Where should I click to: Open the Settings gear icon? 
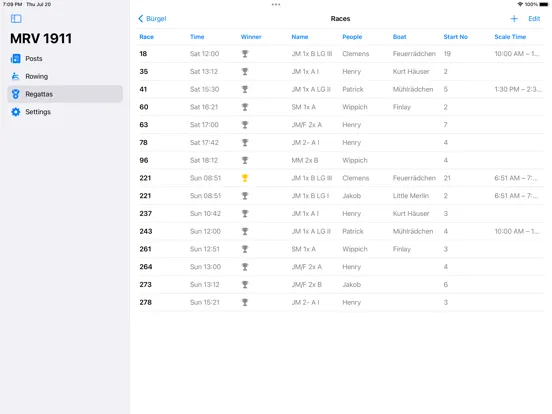[15, 112]
